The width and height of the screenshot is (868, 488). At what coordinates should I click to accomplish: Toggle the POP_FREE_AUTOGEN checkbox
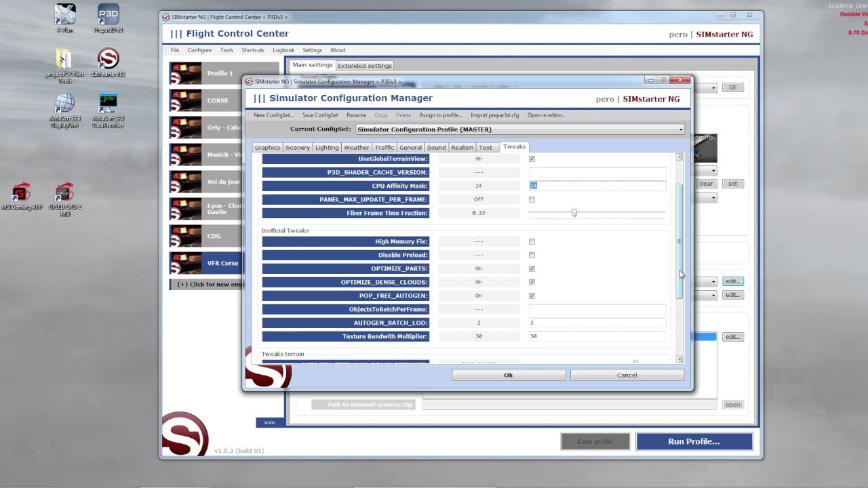pyautogui.click(x=532, y=296)
